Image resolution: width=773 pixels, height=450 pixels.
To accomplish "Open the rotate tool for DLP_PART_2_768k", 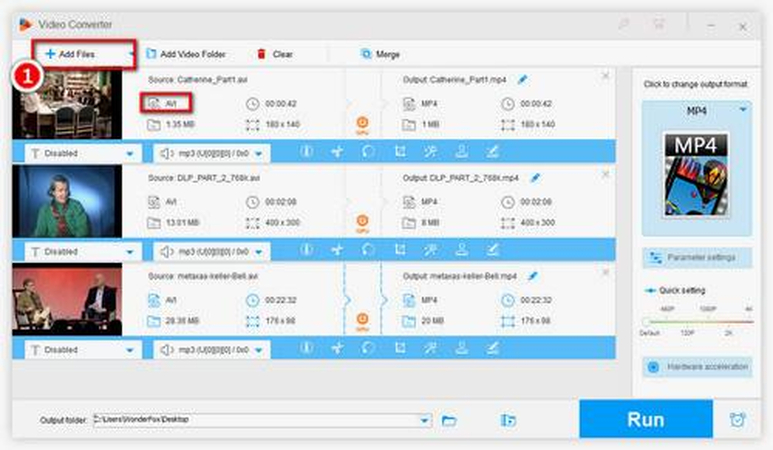I will (x=368, y=249).
